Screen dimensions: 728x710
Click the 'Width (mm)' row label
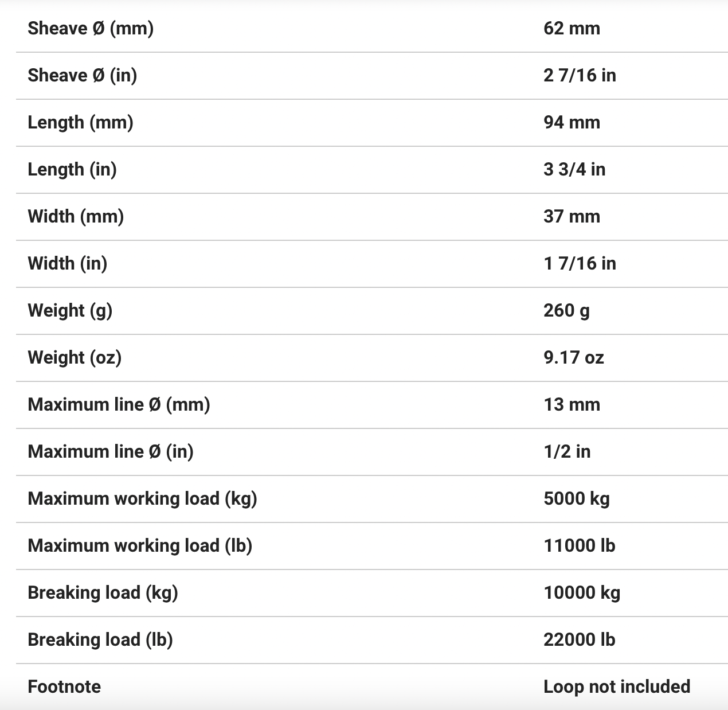coord(76,216)
